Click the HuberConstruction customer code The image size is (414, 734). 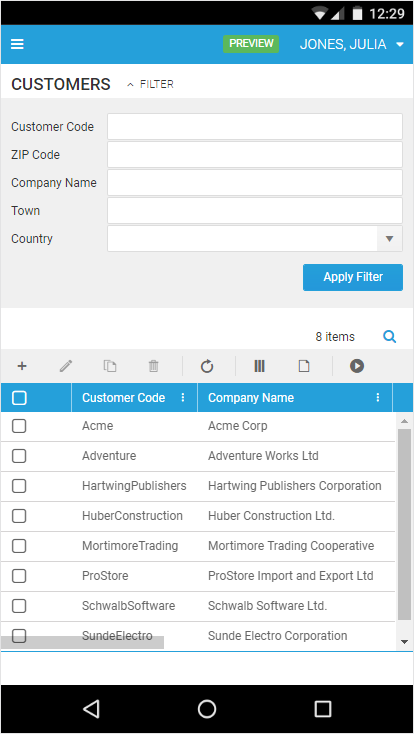(x=133, y=516)
